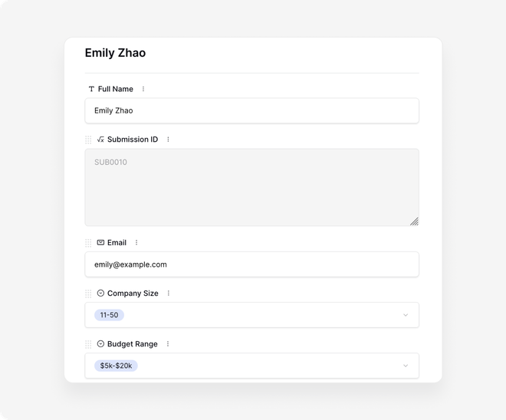
Task: Click the Full Name text type icon
Action: tap(92, 89)
